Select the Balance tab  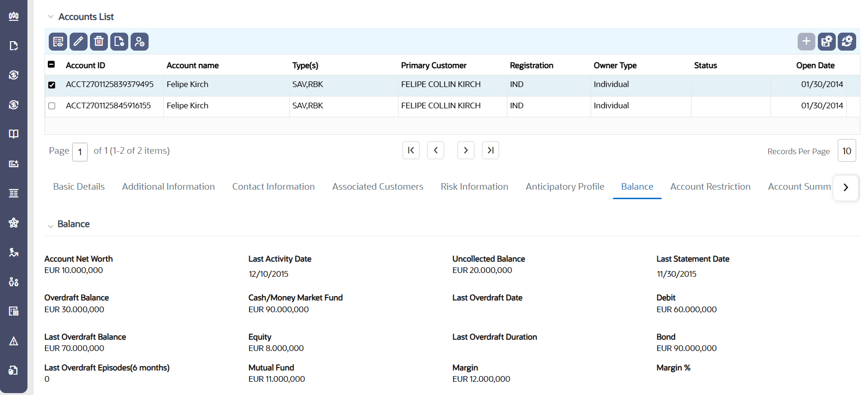637,187
